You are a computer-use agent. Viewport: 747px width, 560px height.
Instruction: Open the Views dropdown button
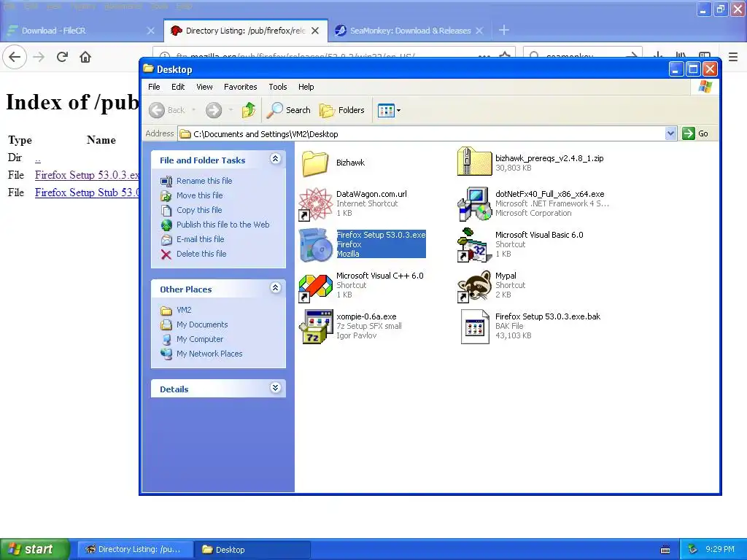[x=389, y=111]
